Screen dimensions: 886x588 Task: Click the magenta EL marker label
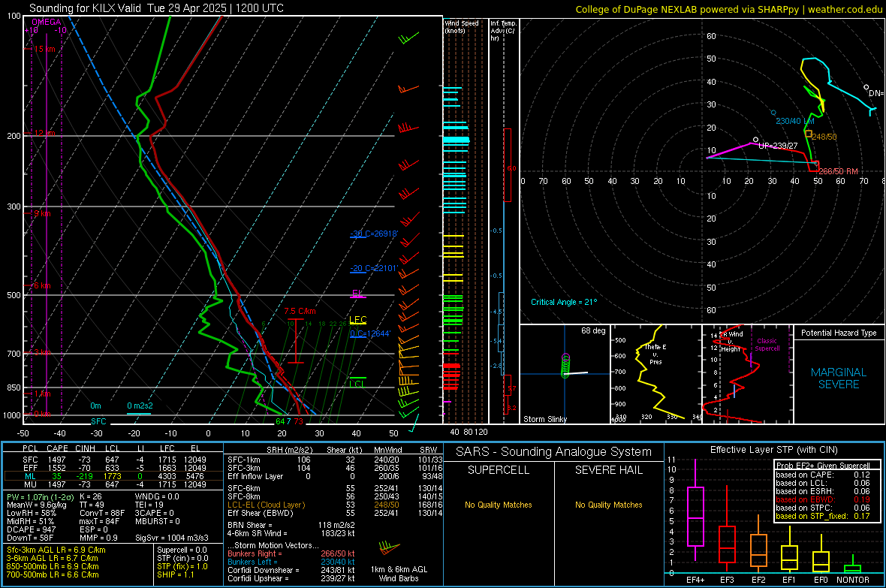click(x=357, y=293)
